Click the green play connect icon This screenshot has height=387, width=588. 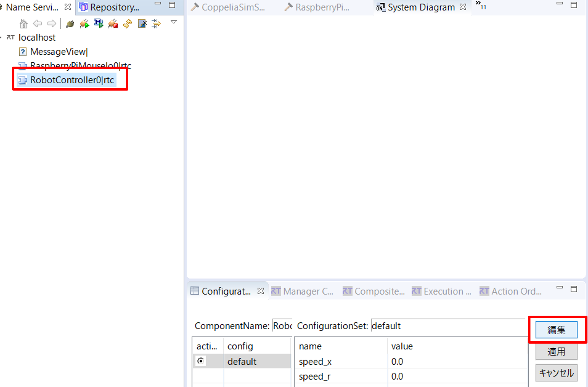tap(84, 24)
